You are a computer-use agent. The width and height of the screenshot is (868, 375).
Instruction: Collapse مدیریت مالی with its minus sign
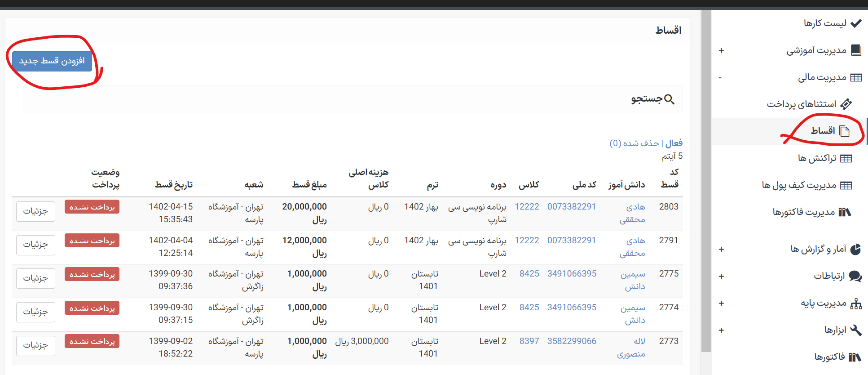coord(720,78)
